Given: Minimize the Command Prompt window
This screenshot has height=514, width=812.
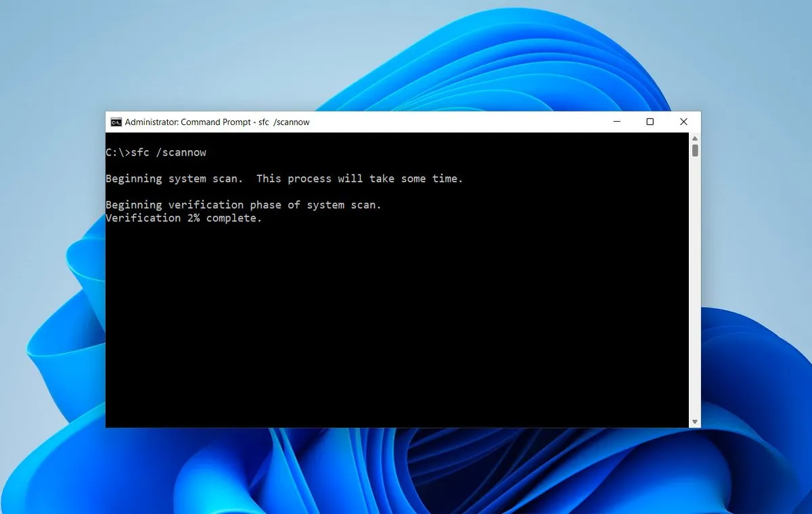Looking at the screenshot, I should click(x=617, y=122).
